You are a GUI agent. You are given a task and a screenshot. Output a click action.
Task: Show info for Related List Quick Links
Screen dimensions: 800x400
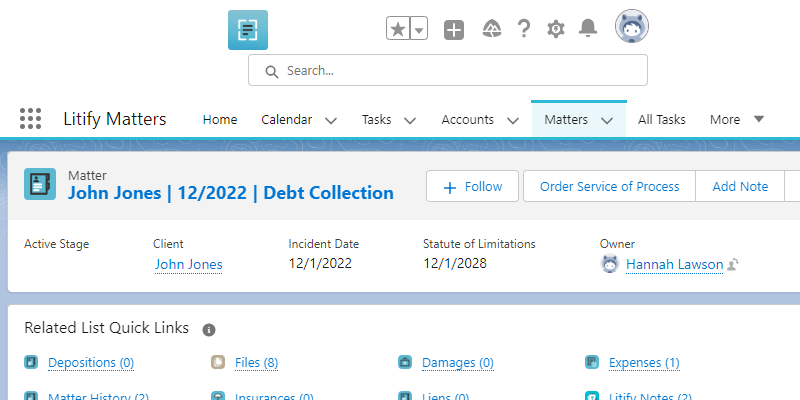209,329
